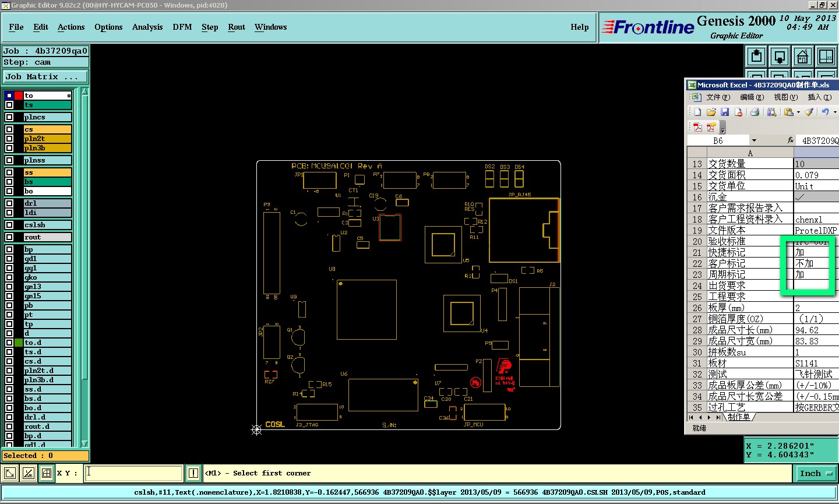Click the first sheet navigation arrow in Excel
Screen dimensions: 839x504
(x=691, y=417)
